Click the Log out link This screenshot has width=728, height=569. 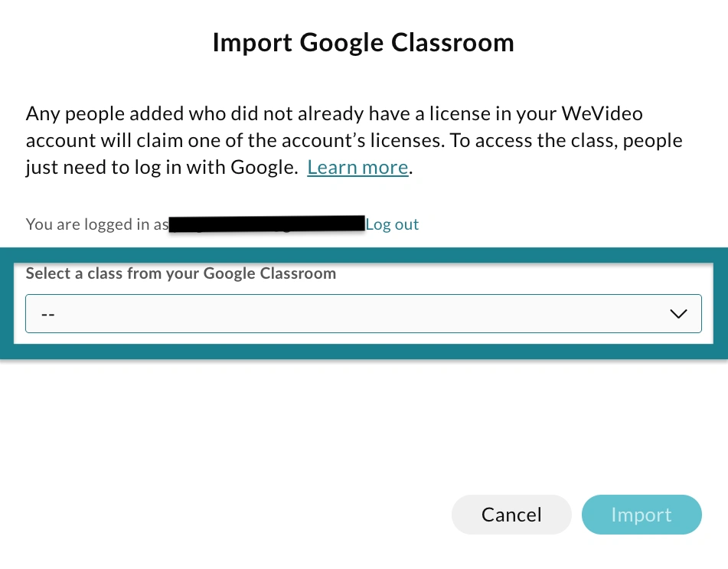[x=392, y=224]
